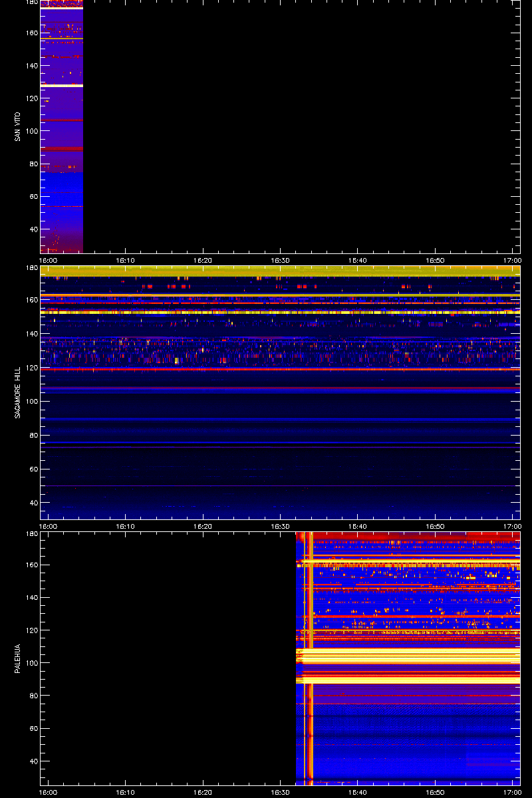Select the 17:00 tick under San Vito panel
Image resolution: width=532 pixels, height=798 pixels.
(x=512, y=261)
